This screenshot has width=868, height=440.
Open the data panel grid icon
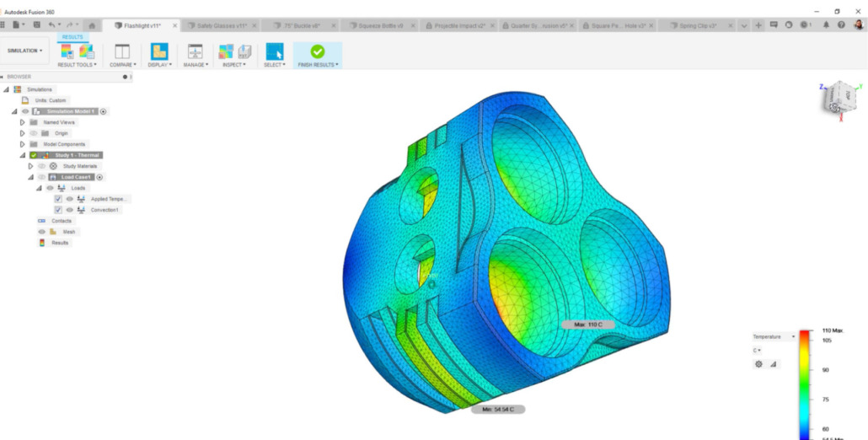click(3, 25)
